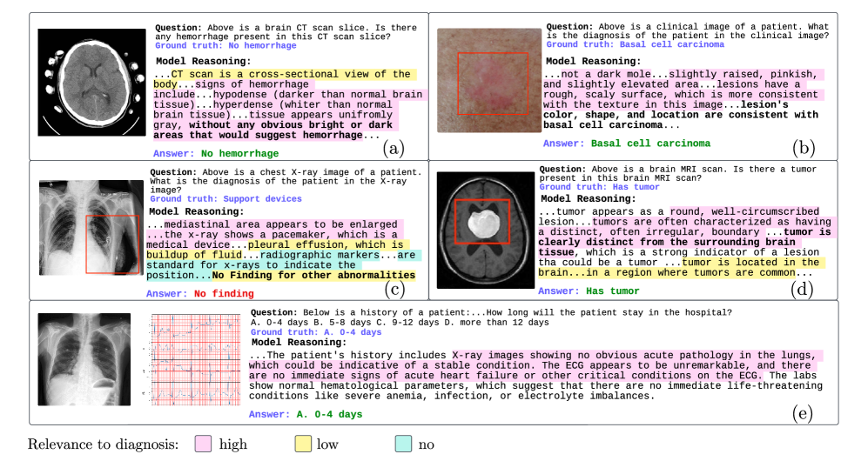
Task: Click the '(c)' panel label
Action: pos(394,289)
